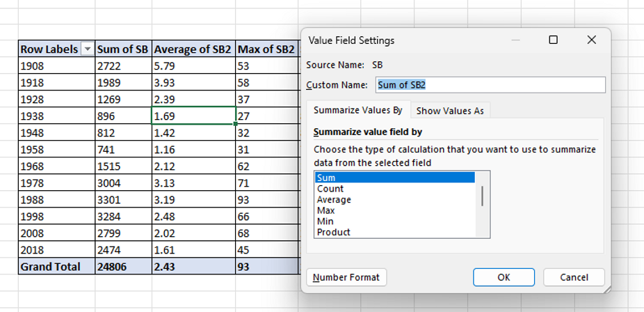Click the Grand Total row label
The image size is (644, 312).
point(50,267)
